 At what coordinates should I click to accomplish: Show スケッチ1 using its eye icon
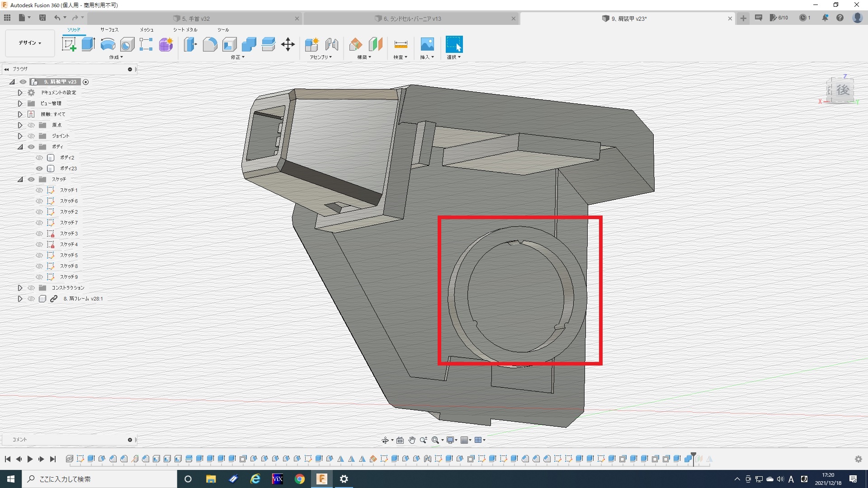pos(39,190)
